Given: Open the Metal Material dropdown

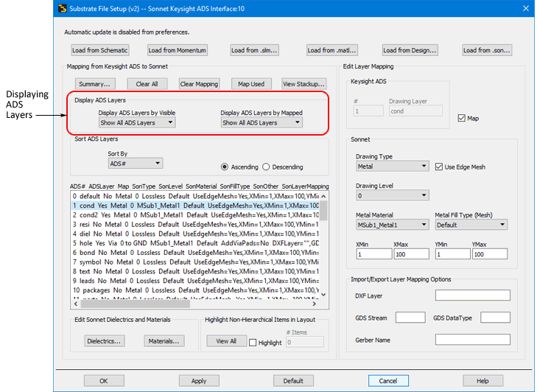Looking at the screenshot, I should tap(393, 225).
